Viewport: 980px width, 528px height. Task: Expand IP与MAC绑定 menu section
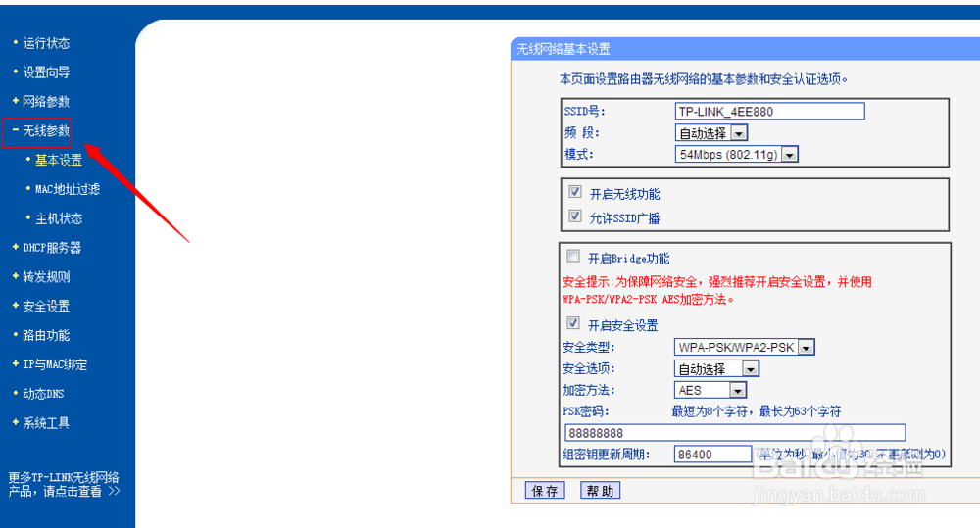pos(55,364)
